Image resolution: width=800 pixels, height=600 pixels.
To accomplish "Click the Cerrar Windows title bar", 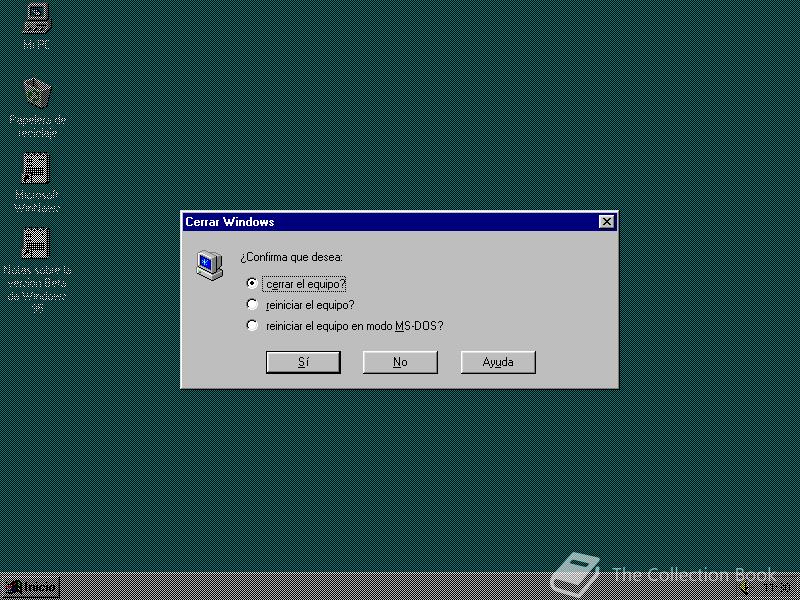I will [399, 222].
